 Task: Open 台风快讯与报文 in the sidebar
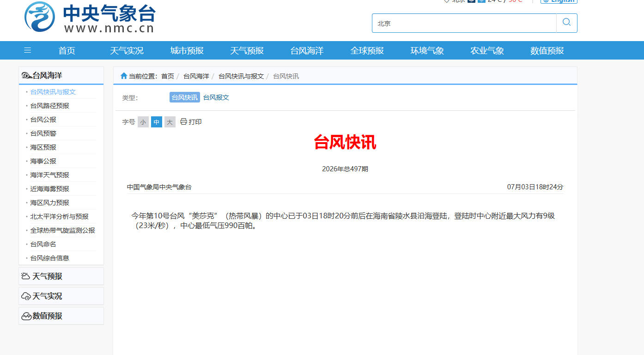pyautogui.click(x=53, y=92)
